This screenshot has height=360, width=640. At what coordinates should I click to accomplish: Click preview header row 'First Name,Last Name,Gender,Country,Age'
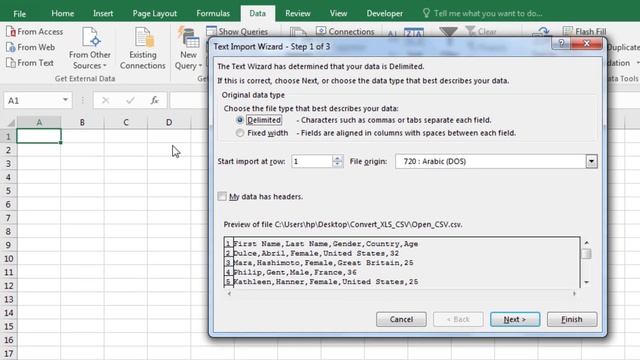click(326, 244)
